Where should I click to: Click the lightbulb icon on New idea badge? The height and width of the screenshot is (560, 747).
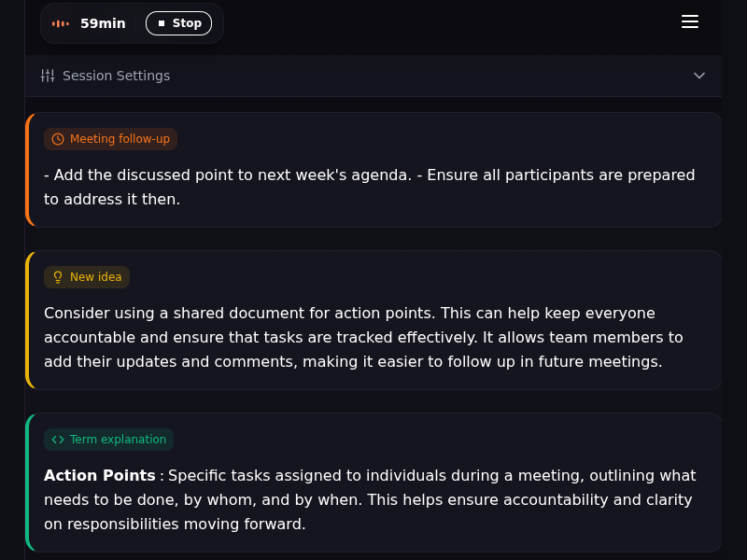click(58, 276)
